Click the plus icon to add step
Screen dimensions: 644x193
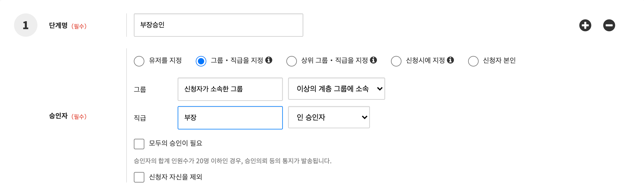585,25
